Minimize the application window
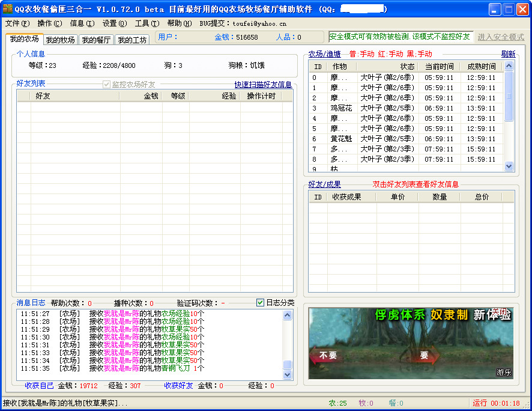532x411 pixels. click(494, 9)
